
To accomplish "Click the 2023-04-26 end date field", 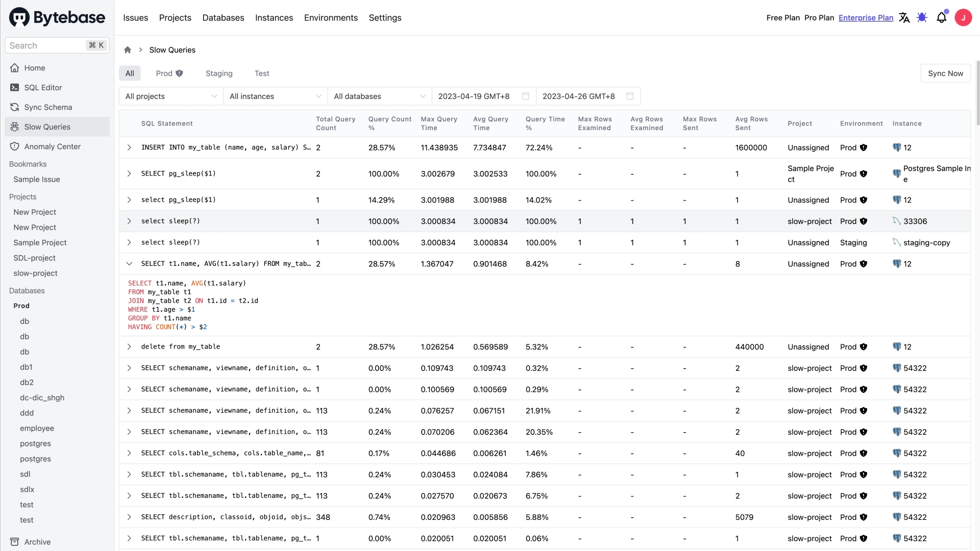I will (x=588, y=96).
